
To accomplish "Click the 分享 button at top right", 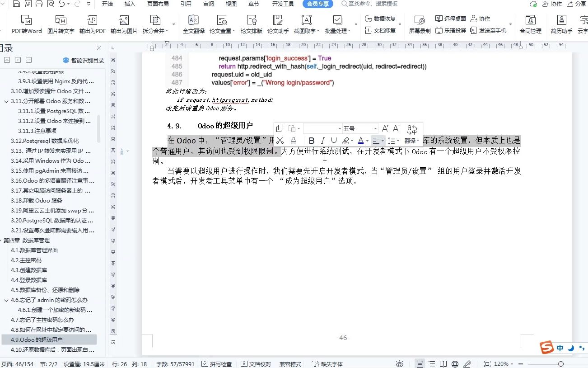I will coord(576,4).
